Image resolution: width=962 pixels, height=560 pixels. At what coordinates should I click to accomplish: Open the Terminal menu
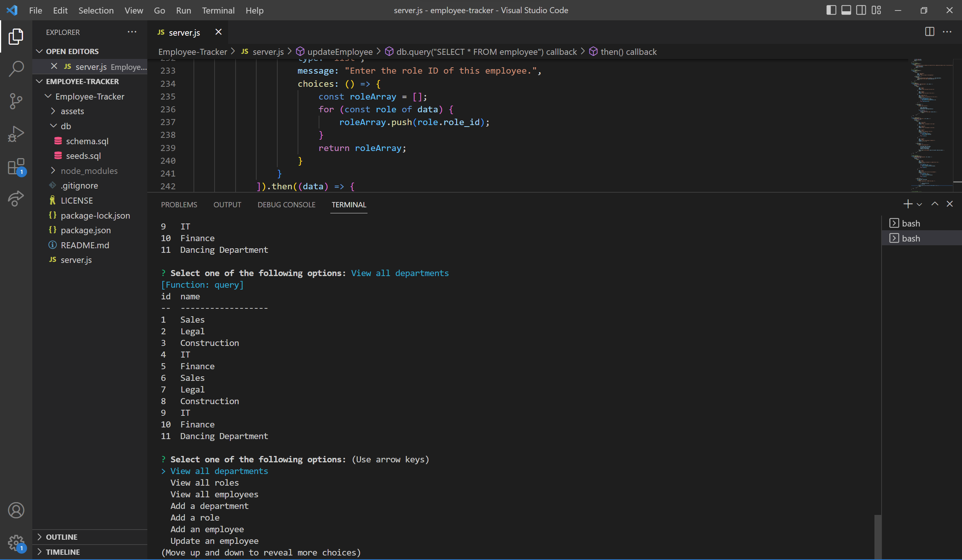[218, 10]
